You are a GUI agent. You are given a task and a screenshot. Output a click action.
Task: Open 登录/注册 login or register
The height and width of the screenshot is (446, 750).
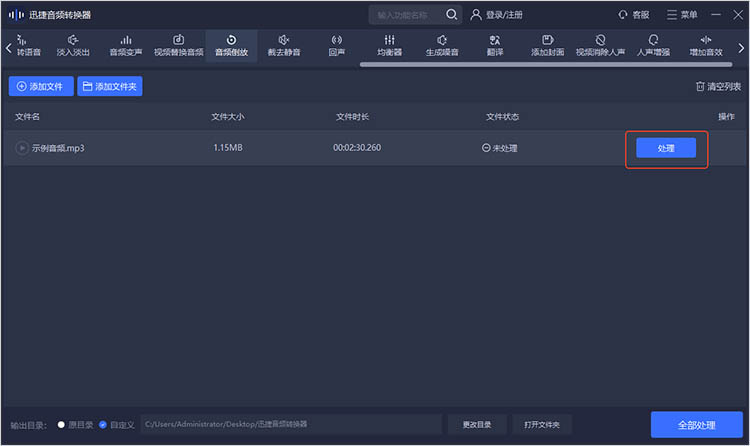pyautogui.click(x=496, y=15)
